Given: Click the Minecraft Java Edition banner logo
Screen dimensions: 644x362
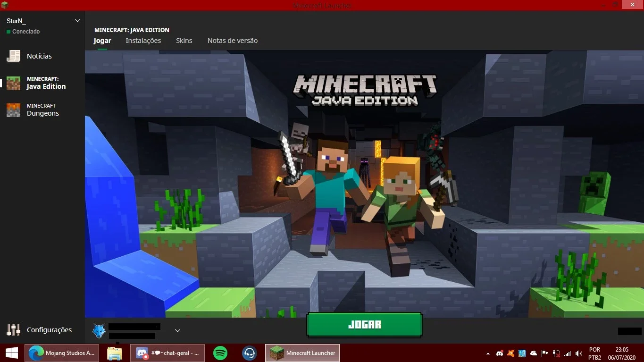Looking at the screenshot, I should coord(365,90).
